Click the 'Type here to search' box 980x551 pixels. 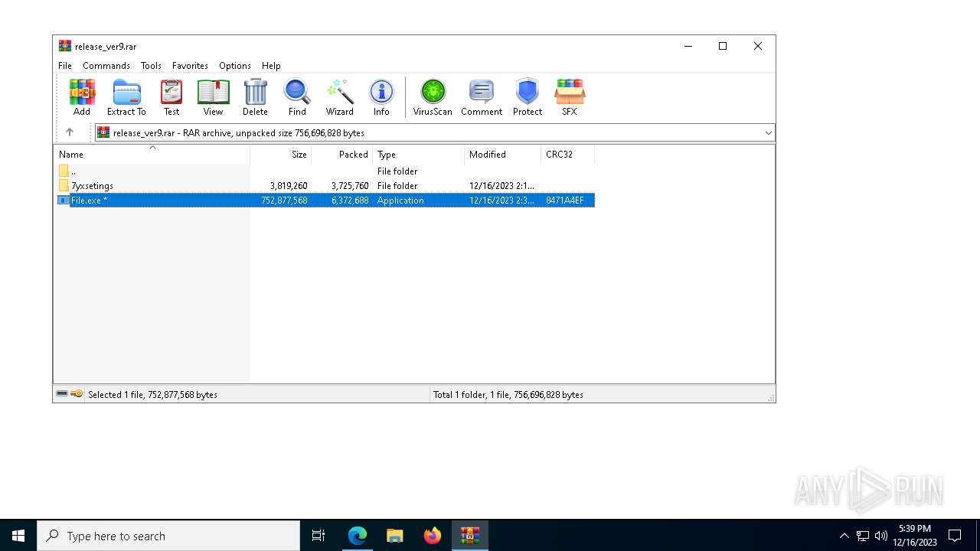click(x=168, y=536)
